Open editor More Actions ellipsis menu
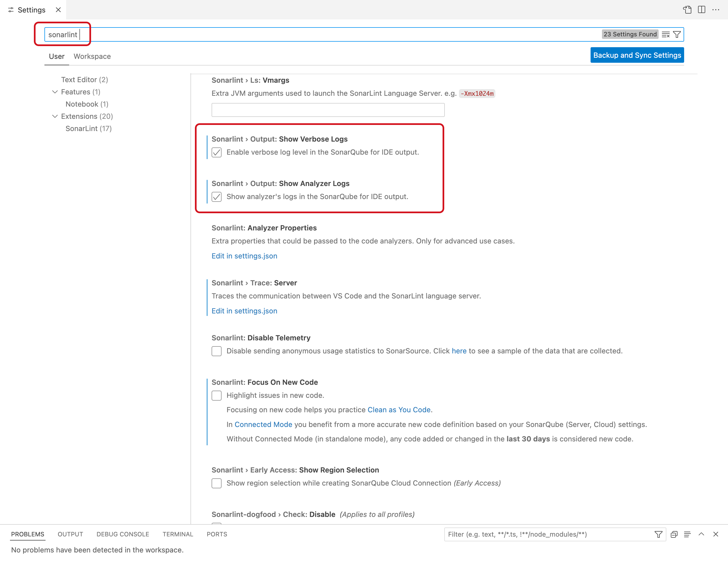Image resolution: width=728 pixels, height=568 pixels. [716, 10]
